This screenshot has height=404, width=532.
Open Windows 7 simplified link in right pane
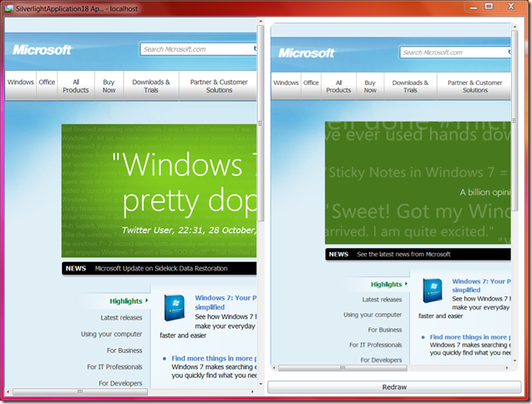click(481, 285)
